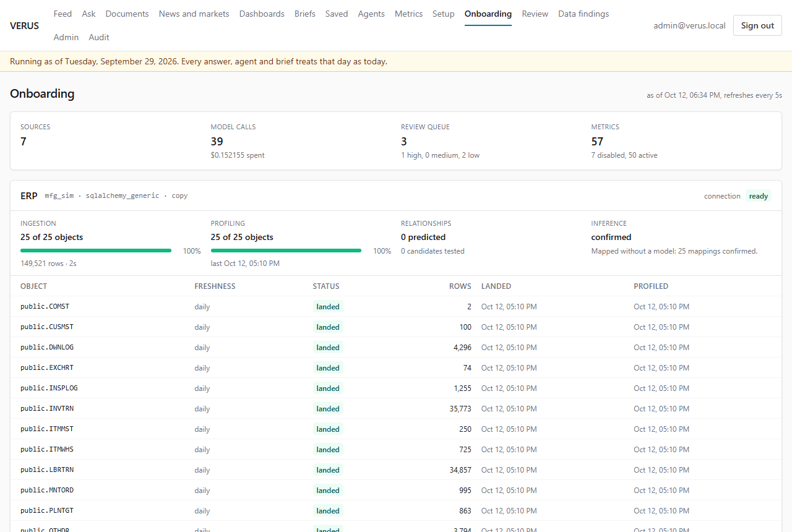Click the VERUS logo
This screenshot has width=792, height=532.
pyautogui.click(x=25, y=25)
